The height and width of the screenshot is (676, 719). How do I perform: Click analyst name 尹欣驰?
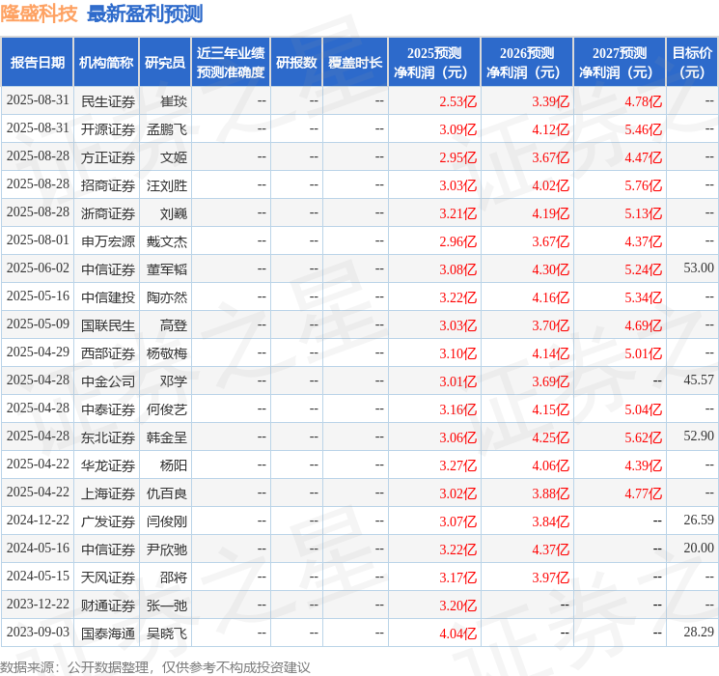[166, 549]
